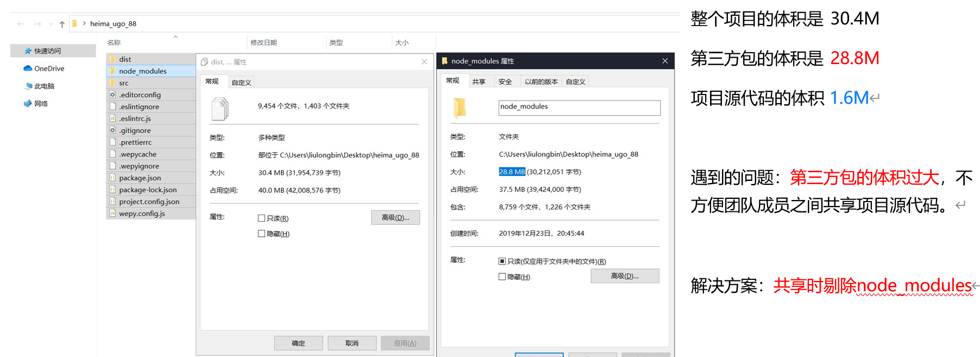Click 高级(D)... button in node_modules properties
Image resolution: width=980 pixels, height=357 pixels.
(625, 276)
